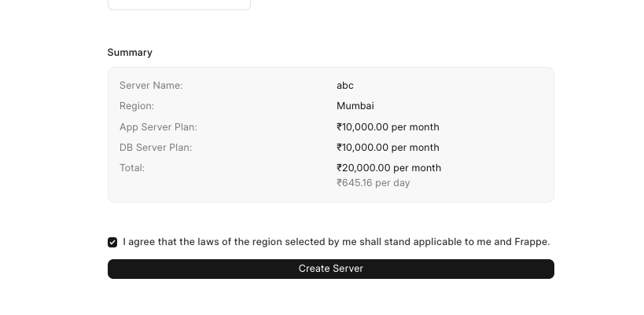This screenshot has width=644, height=315.
Task: Click the App Server Plan label
Action: click(x=158, y=127)
